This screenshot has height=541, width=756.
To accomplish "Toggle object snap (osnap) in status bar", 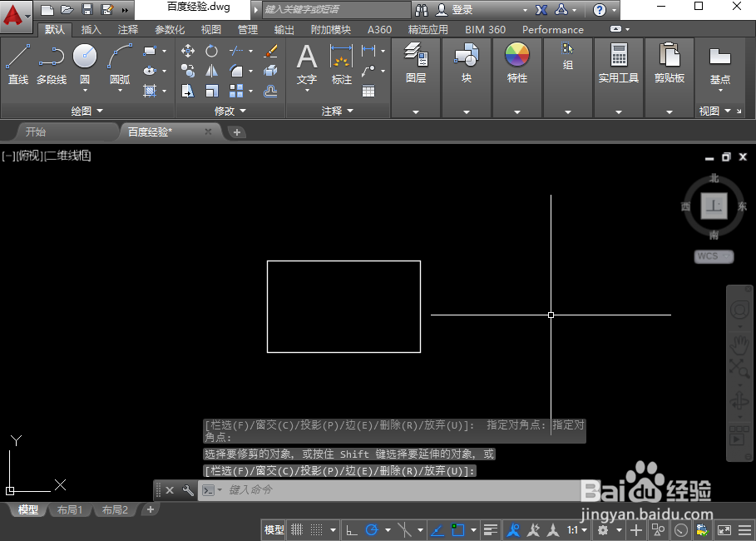I will (457, 530).
